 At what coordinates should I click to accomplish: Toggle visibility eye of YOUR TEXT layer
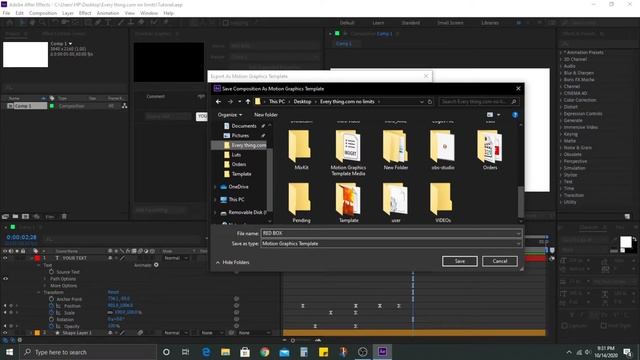[5, 258]
